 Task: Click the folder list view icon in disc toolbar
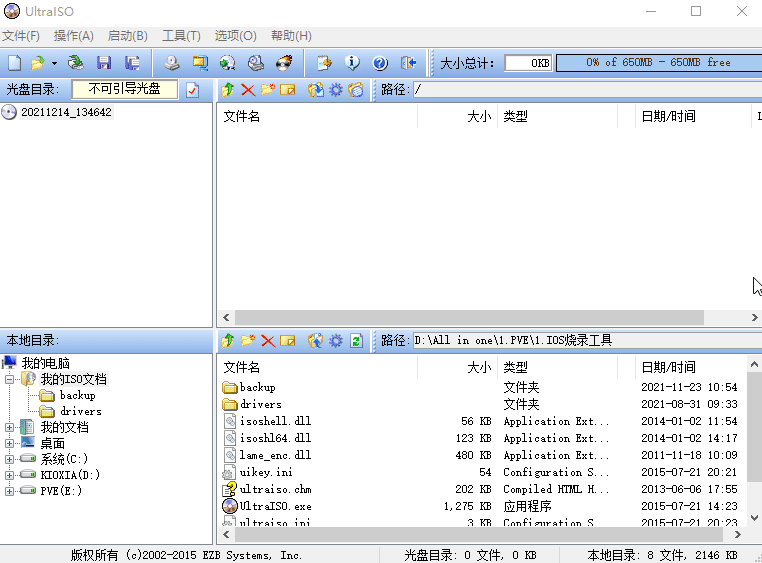tap(356, 90)
